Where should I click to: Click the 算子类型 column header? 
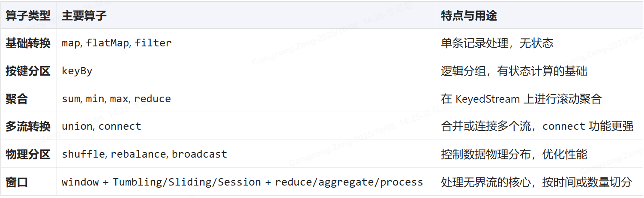click(28, 16)
